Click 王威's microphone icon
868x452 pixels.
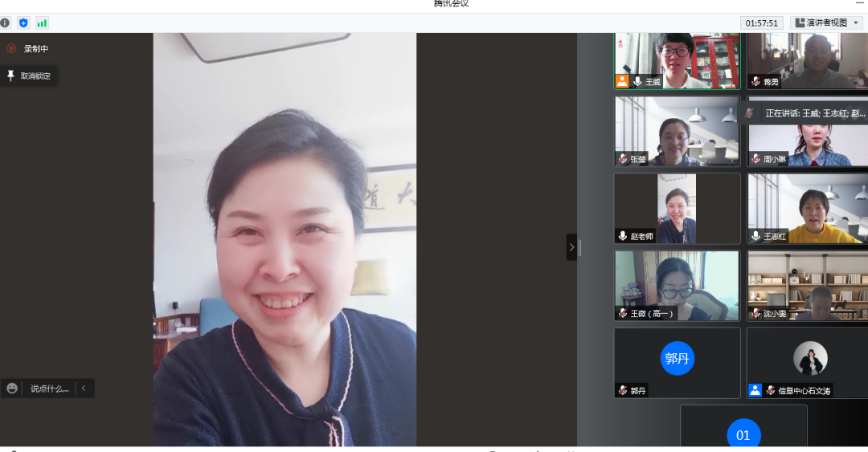pyautogui.click(x=637, y=81)
